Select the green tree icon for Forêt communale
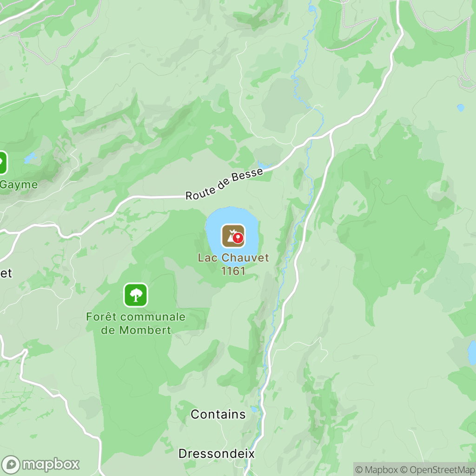Image resolution: width=476 pixels, height=476 pixels. (136, 295)
